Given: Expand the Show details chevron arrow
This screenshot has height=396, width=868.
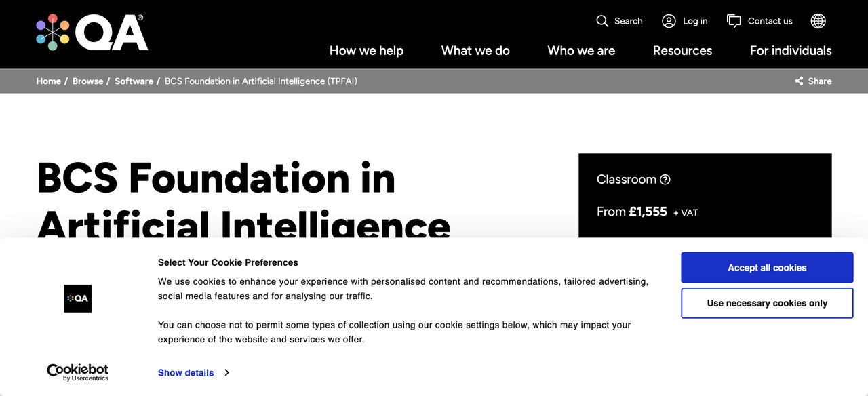Looking at the screenshot, I should [x=226, y=372].
